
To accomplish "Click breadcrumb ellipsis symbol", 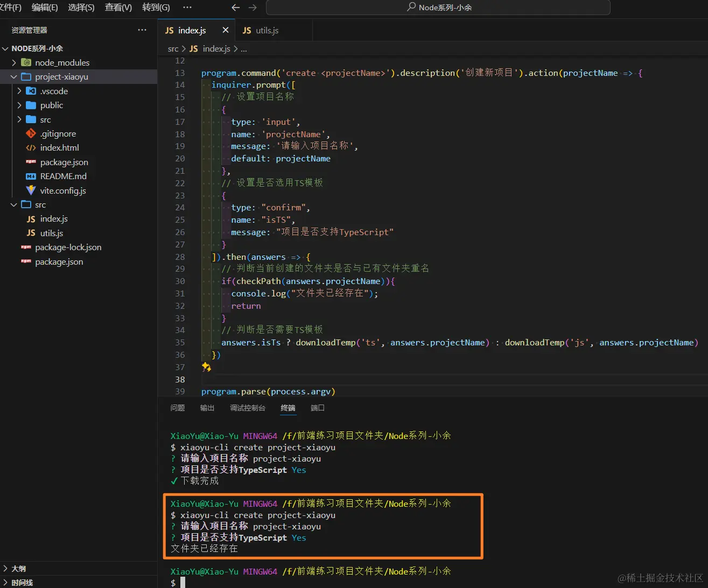I will (244, 49).
